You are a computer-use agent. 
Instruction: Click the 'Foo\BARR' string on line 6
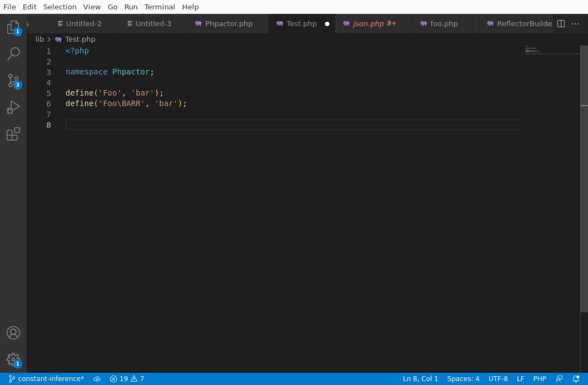[121, 103]
